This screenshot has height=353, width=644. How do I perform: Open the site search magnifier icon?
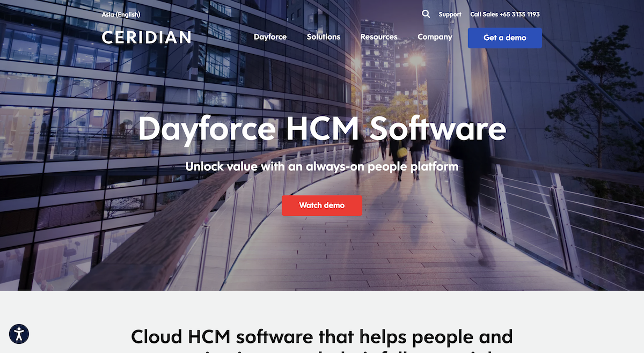426,14
